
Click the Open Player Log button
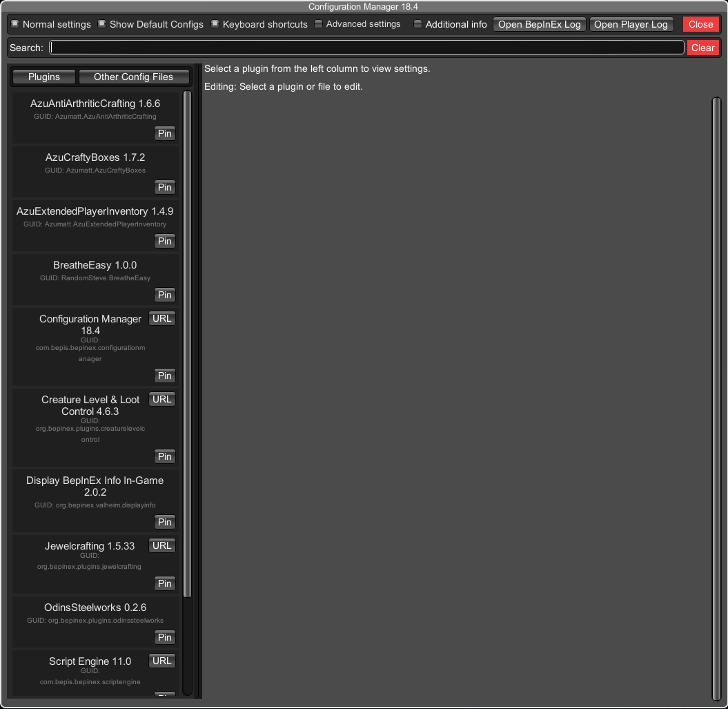pyautogui.click(x=631, y=24)
